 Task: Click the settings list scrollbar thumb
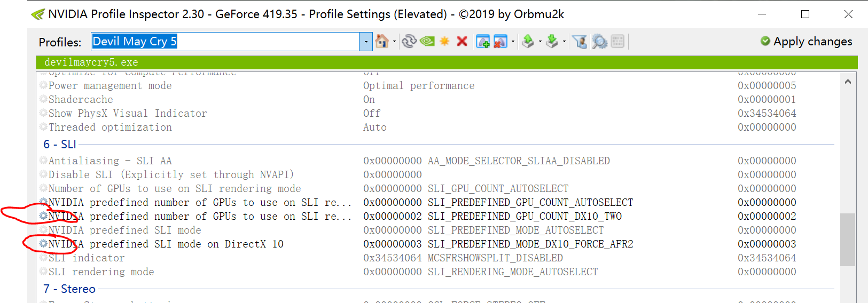point(848,240)
